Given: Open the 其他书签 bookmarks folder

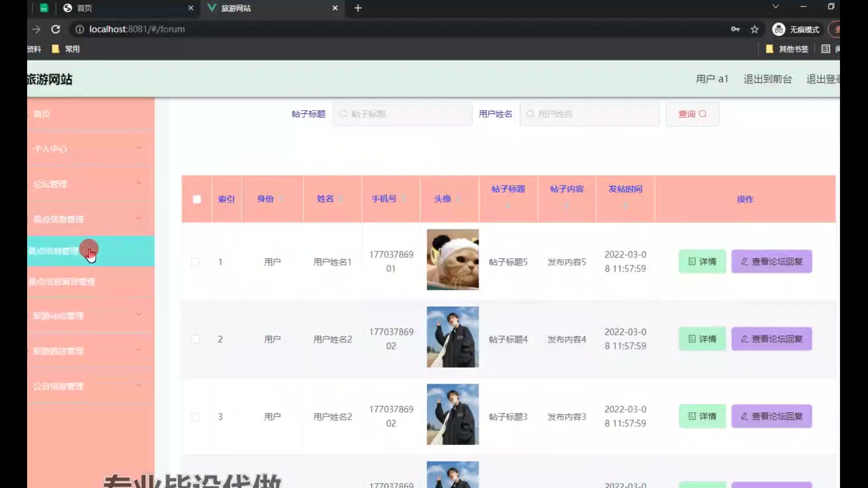Looking at the screenshot, I should pos(787,49).
